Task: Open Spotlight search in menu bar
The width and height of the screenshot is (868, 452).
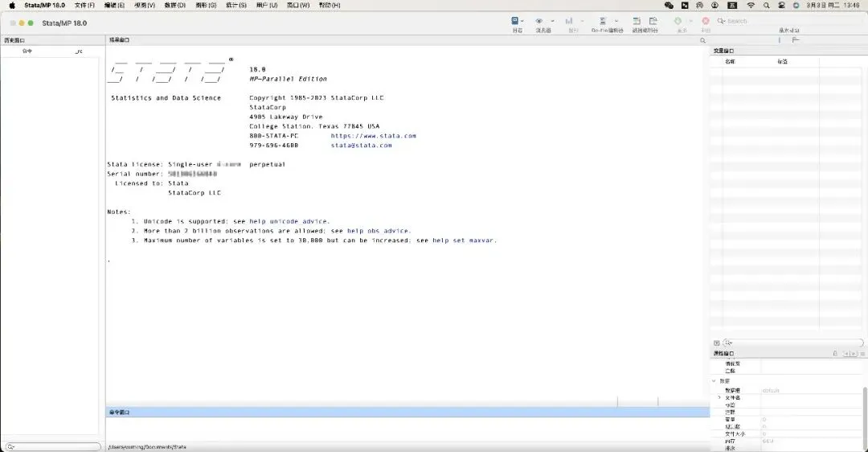Action: (x=766, y=5)
